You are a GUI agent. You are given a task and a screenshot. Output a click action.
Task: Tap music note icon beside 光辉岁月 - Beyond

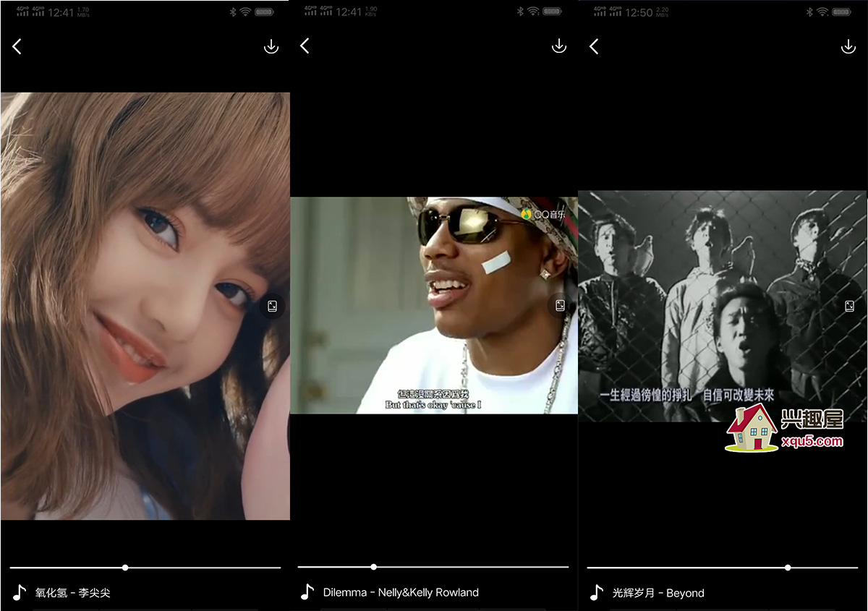tap(597, 592)
